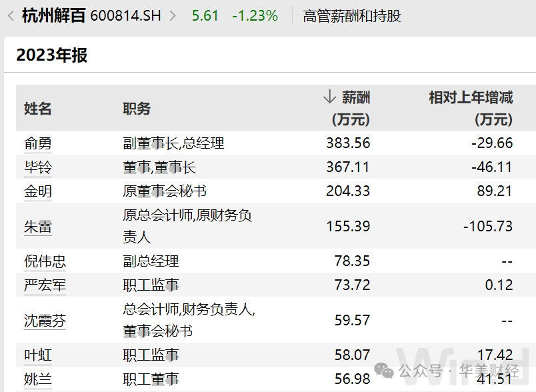This screenshot has width=536, height=392.
Task: Open stock name 杭州解百
Action: (x=54, y=16)
